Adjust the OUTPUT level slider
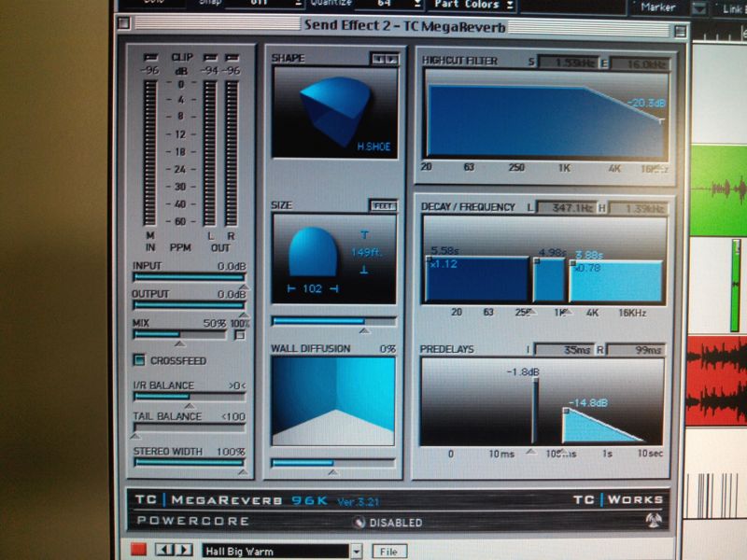The height and width of the screenshot is (560, 747). click(x=190, y=305)
